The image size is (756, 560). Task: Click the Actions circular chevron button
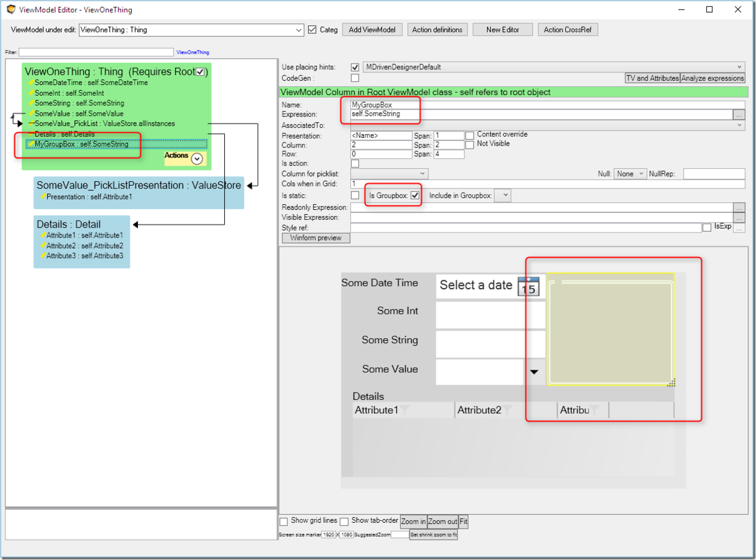click(x=197, y=159)
